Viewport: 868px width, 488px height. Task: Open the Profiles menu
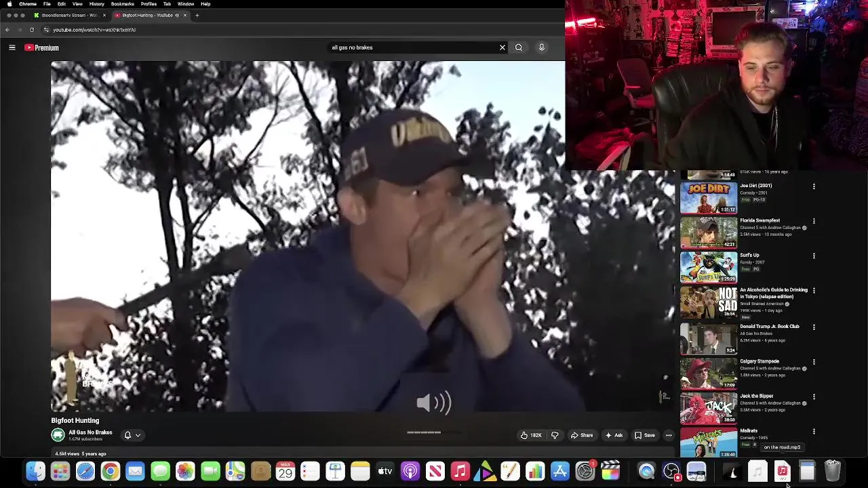(149, 4)
